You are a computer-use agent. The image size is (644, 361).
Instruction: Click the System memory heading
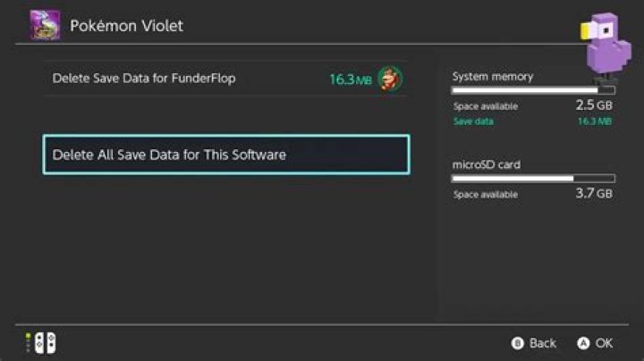click(x=493, y=77)
